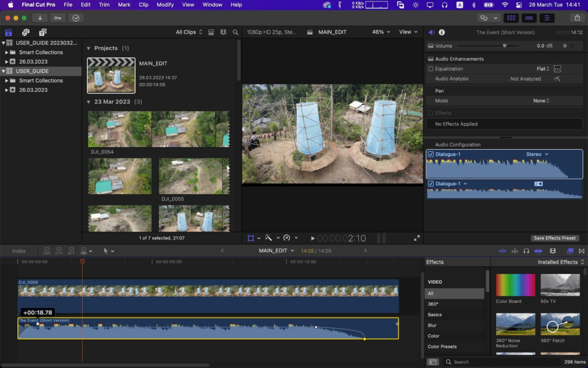Open the Installed Effects dropdown
The image size is (588, 368).
click(x=561, y=262)
